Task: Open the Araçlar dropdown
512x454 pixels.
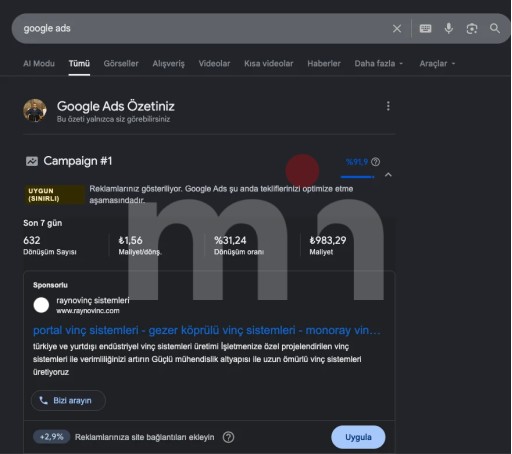Action: pos(437,63)
